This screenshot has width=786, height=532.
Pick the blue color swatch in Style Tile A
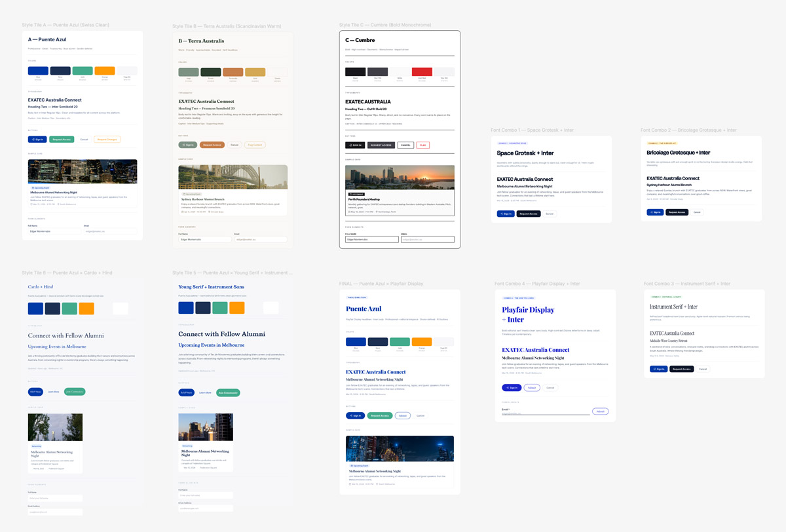38,71
